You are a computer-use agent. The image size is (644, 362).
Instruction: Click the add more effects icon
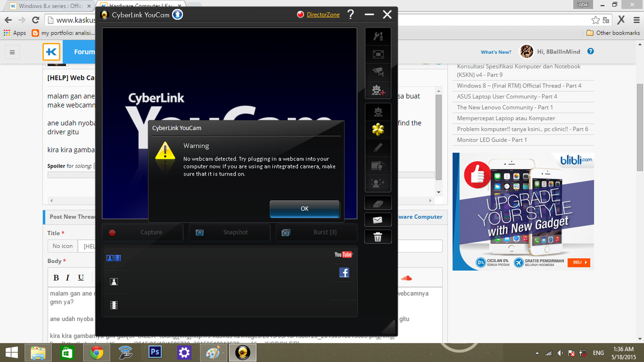[378, 90]
